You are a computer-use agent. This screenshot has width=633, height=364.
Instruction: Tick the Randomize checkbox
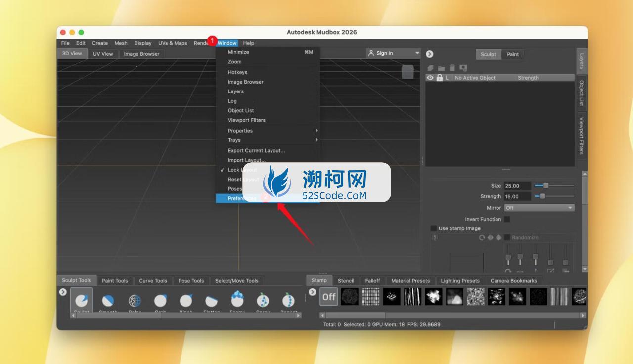(x=507, y=238)
